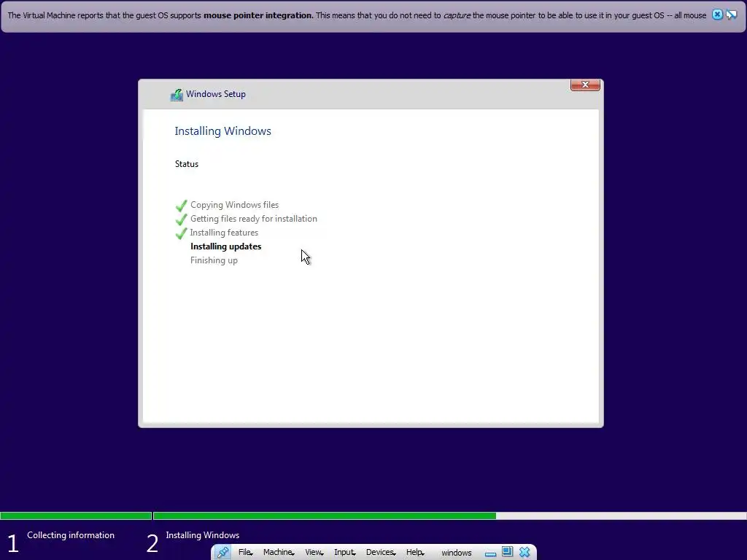Image resolution: width=747 pixels, height=560 pixels.
Task: Click the 'Installing Windows' heading
Action: [x=223, y=131]
